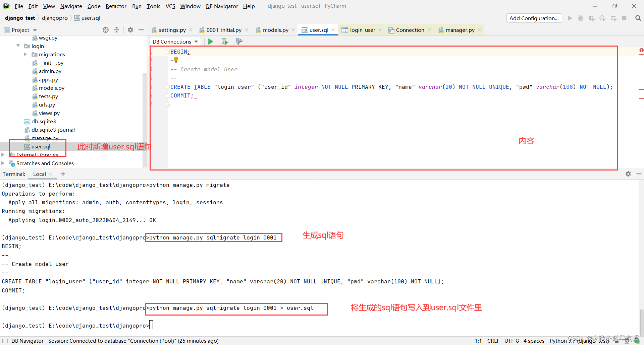Click the Concurrency Diagram run icon
This screenshot has height=345, width=644.
[613, 18]
